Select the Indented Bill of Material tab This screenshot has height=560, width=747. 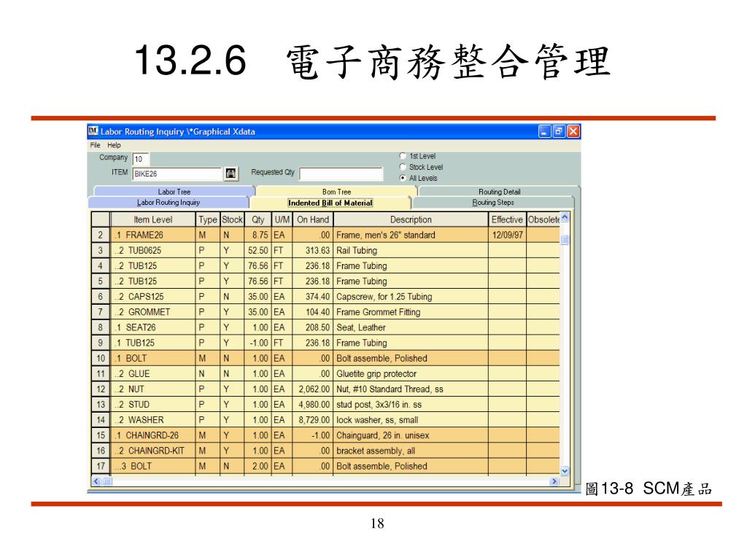click(x=330, y=203)
